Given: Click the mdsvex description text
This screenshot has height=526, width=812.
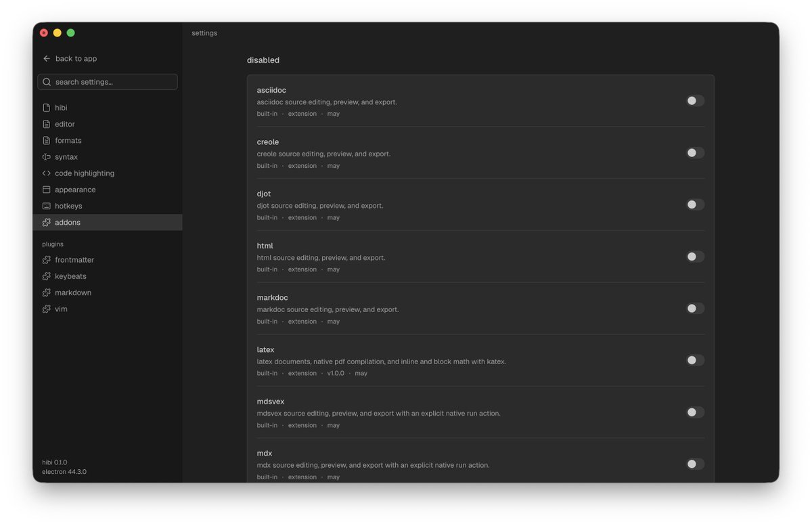Looking at the screenshot, I should pos(378,414).
